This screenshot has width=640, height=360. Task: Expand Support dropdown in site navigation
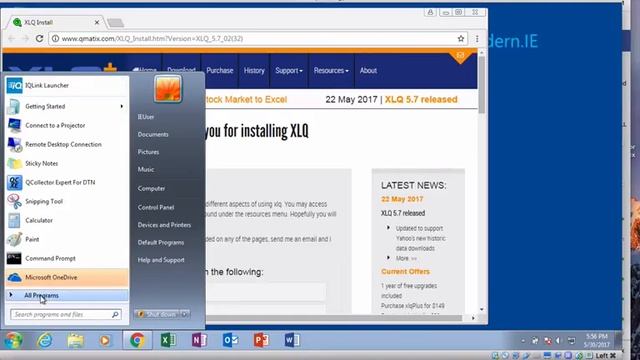pyautogui.click(x=289, y=71)
